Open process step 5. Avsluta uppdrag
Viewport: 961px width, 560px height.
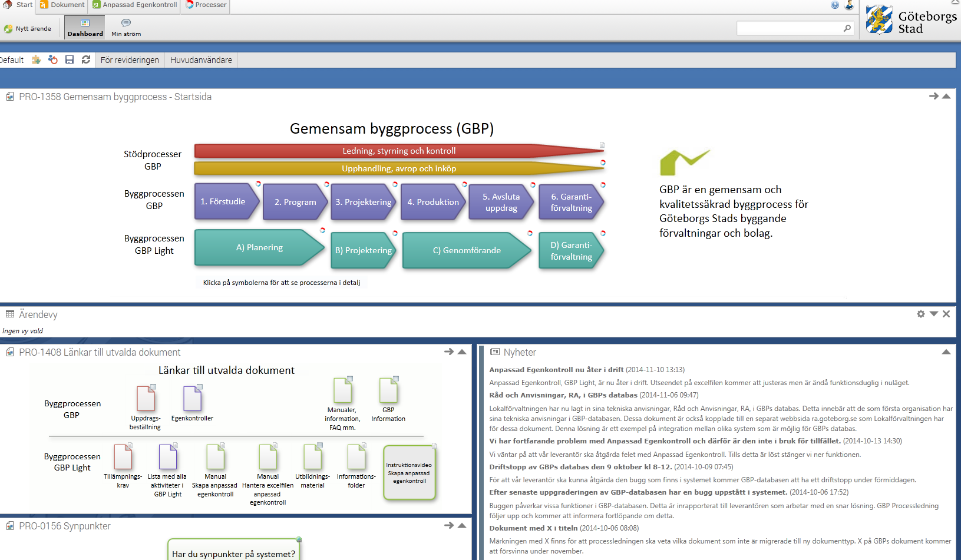501,202
